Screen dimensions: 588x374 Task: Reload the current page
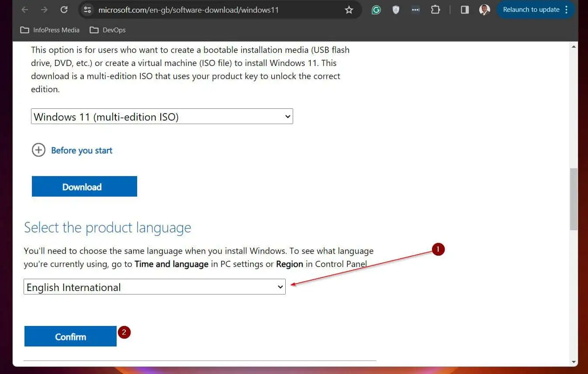click(x=64, y=10)
